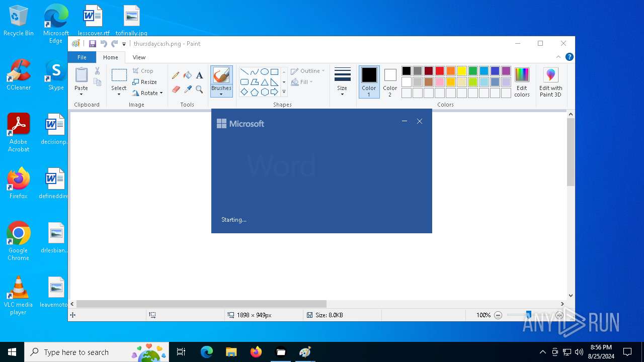Click the zoom slider handle
The width and height of the screenshot is (644, 362).
pyautogui.click(x=528, y=315)
